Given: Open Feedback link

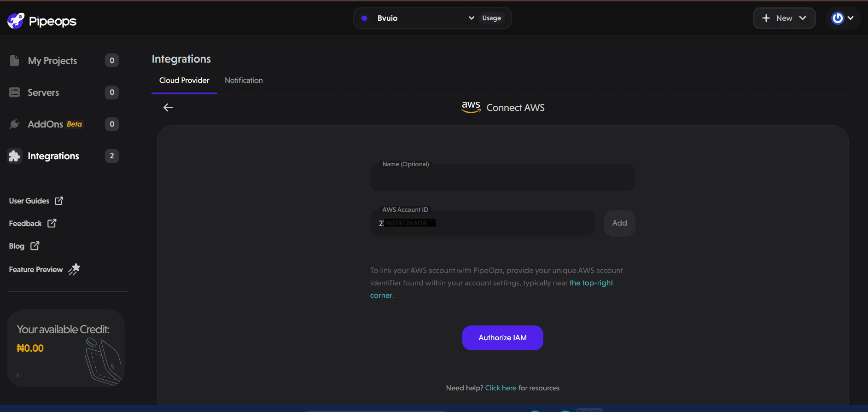Looking at the screenshot, I should [x=25, y=223].
